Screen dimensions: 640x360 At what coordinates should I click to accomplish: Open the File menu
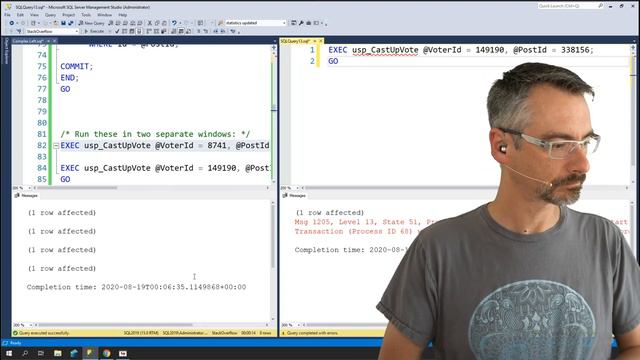coord(7,15)
